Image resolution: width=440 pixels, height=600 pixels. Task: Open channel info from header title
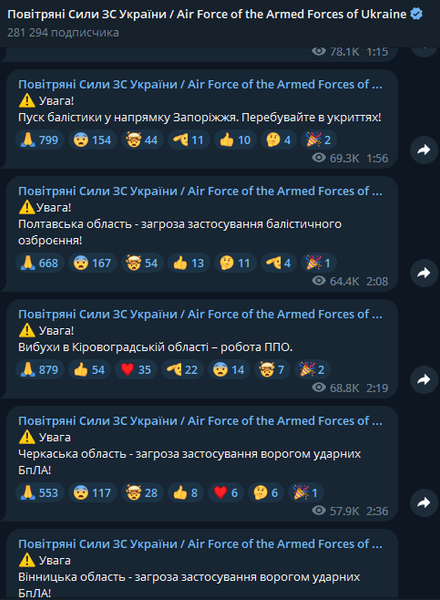[x=207, y=15]
